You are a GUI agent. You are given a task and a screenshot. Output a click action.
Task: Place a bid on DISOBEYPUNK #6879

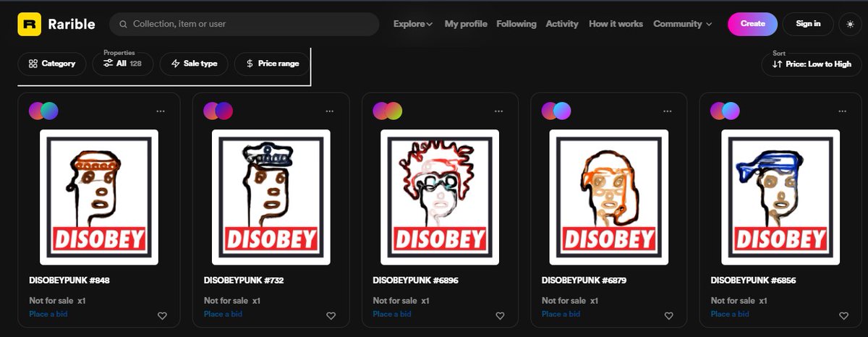pyautogui.click(x=561, y=314)
